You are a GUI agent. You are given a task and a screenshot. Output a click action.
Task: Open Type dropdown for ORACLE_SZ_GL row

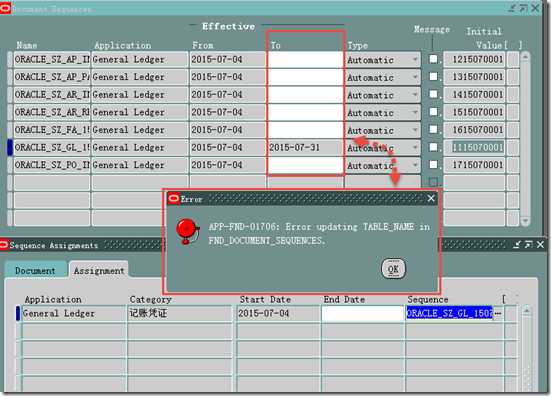(x=415, y=147)
